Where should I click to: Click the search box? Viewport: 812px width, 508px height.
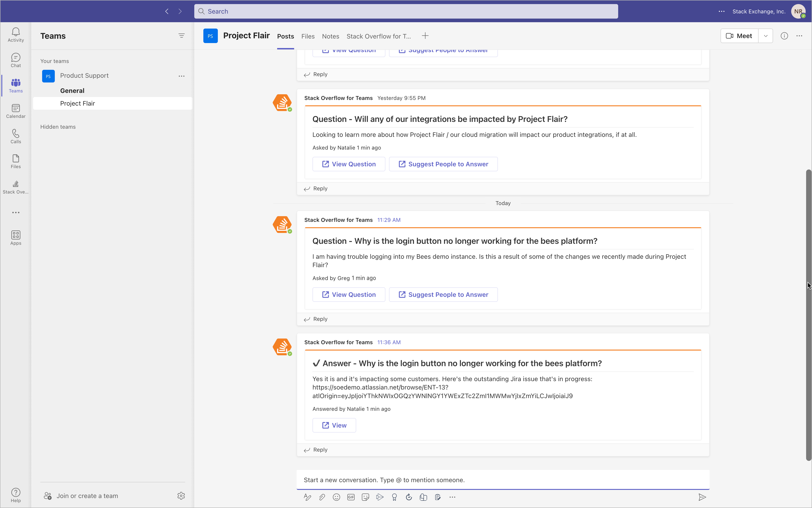click(x=406, y=11)
